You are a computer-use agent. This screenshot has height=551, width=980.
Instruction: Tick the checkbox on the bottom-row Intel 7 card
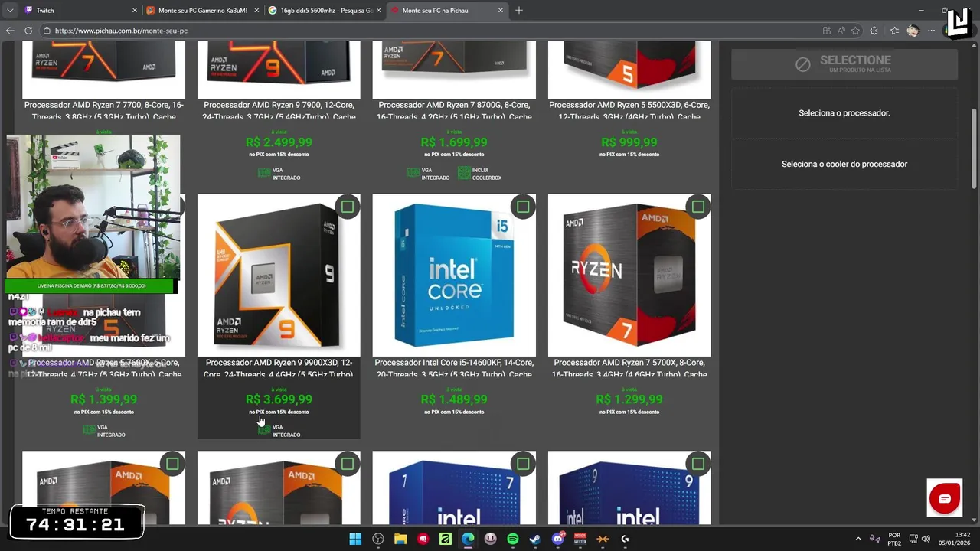(x=523, y=464)
